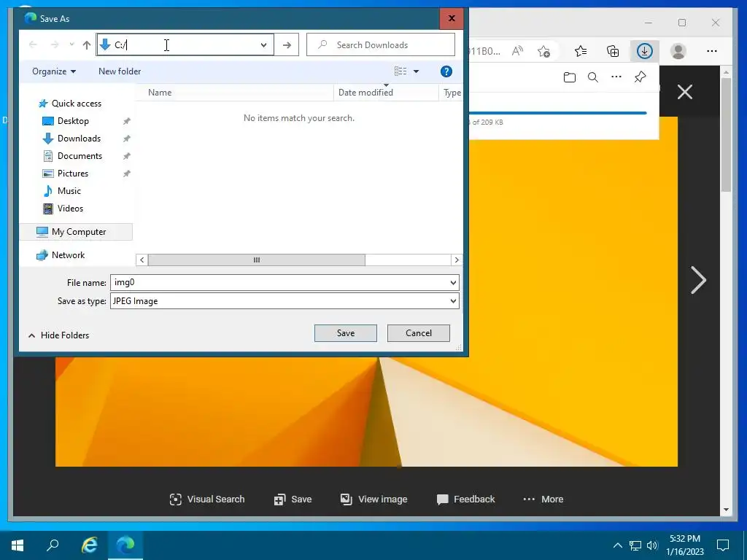Click the Cancel button in the dialog
Viewport: 747px width, 560px height.
[418, 333]
